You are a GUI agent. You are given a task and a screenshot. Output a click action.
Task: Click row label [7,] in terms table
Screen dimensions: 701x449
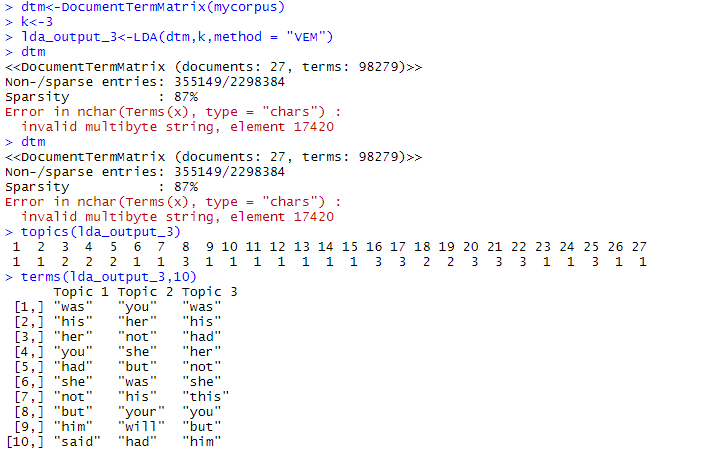point(29,397)
